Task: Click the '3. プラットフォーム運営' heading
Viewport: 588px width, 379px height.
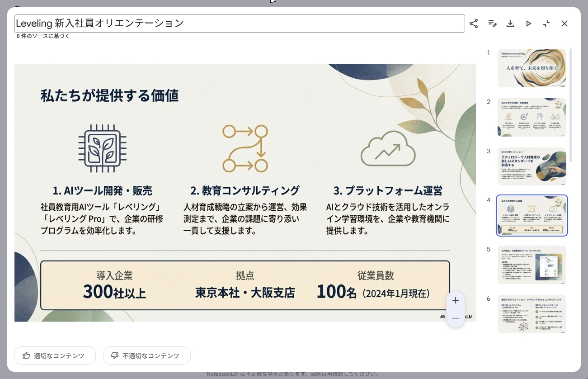Action: tap(387, 190)
